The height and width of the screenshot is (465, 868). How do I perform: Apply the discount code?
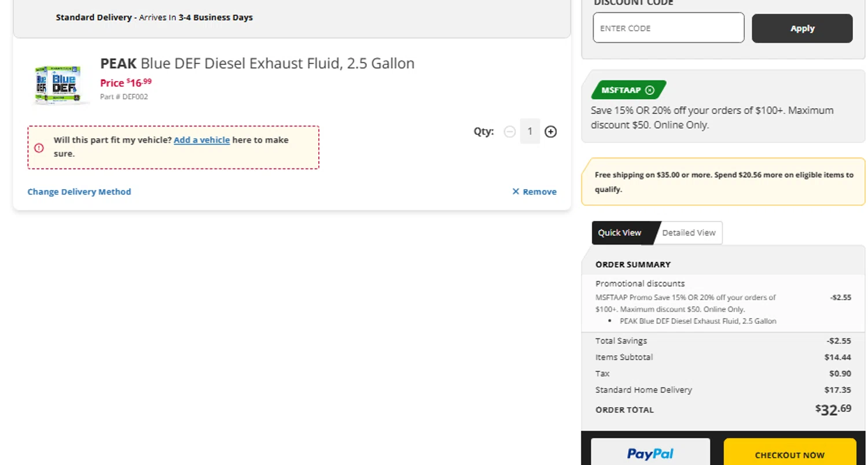(801, 28)
